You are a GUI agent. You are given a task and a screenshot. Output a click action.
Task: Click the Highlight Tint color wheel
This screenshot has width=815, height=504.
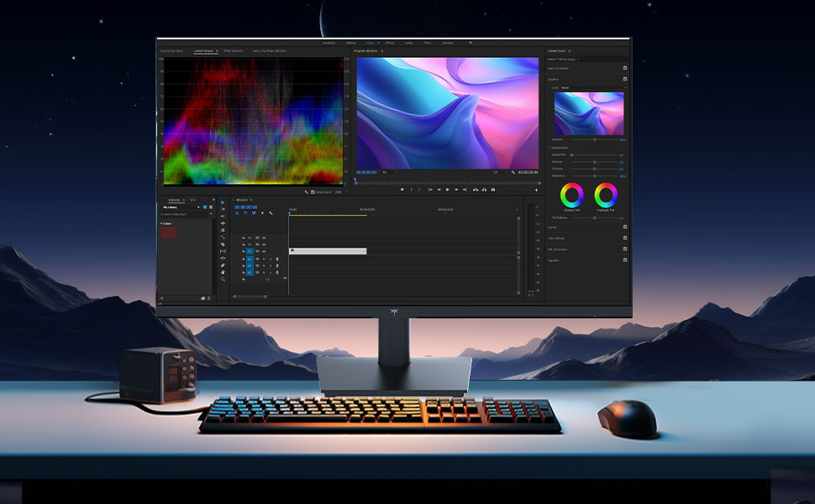tap(606, 196)
